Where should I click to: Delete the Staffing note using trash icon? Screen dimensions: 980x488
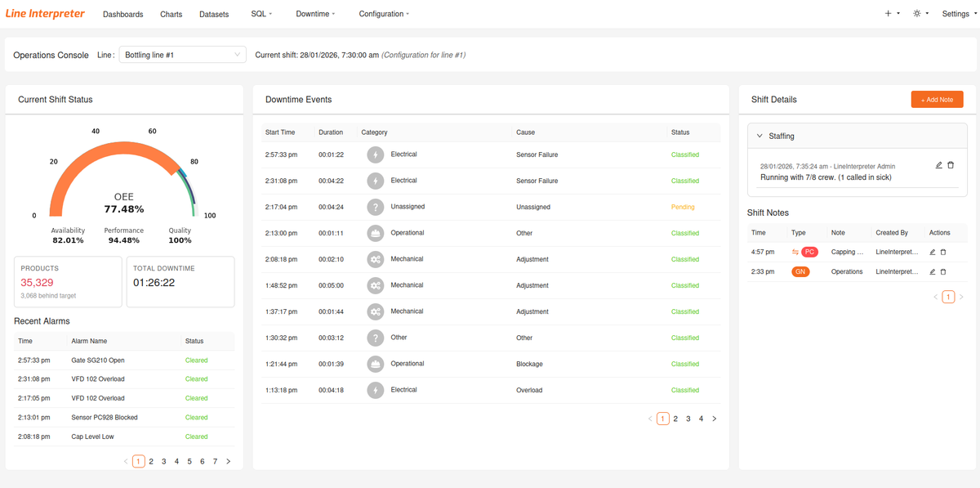(951, 165)
